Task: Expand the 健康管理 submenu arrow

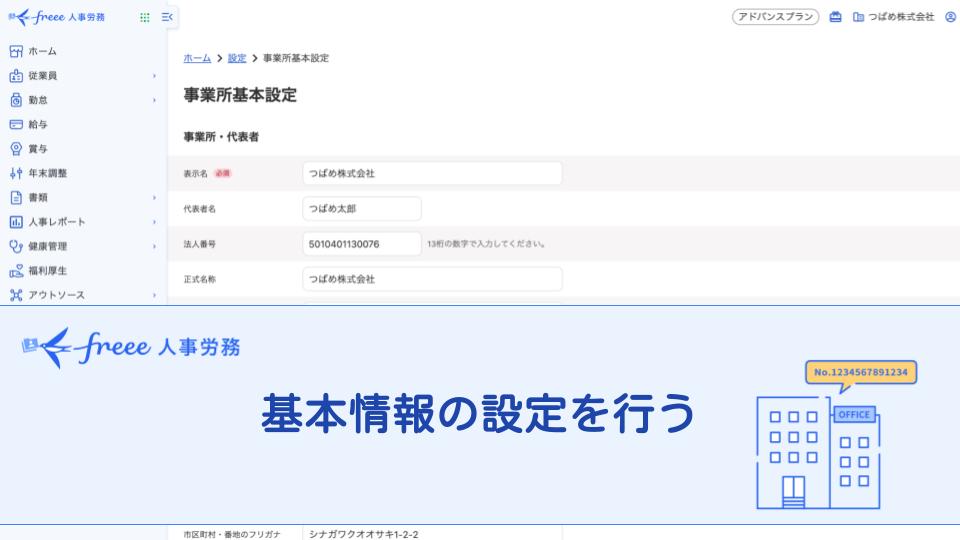Action: coord(154,246)
